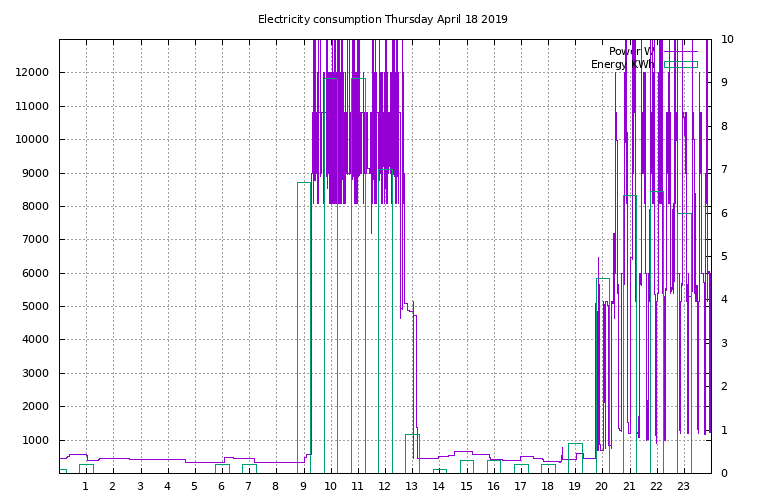768x500 pixels.
Task: Click hour label 3 on the x-axis
Action: tap(141, 486)
